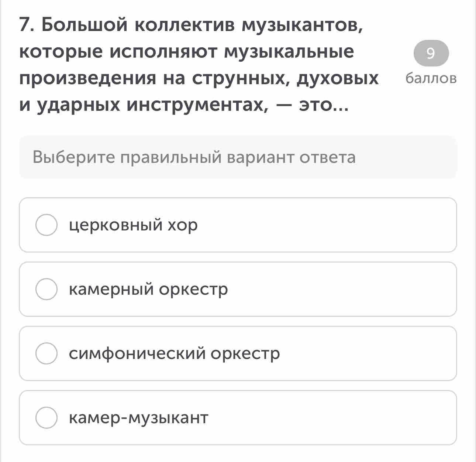The height and width of the screenshot is (462, 476).
Task: Mark симфонический оркестр radio as the answer
Action: point(46,353)
